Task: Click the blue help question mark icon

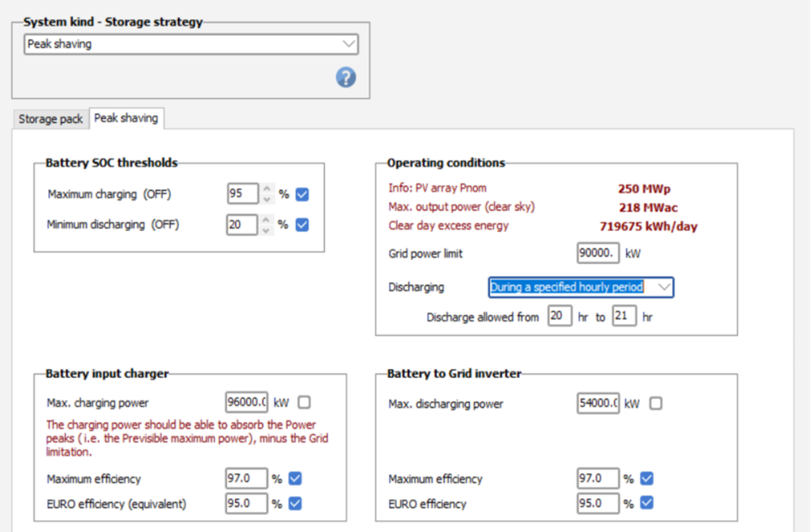Action: coord(346,78)
